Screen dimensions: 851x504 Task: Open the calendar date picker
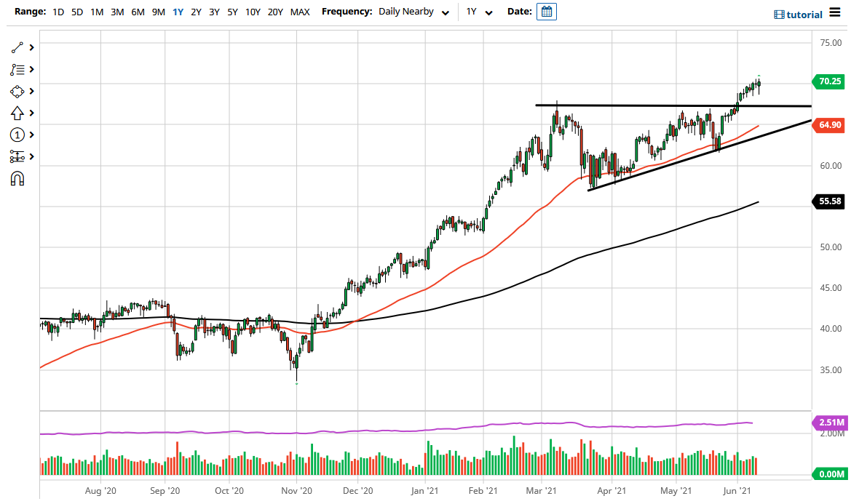548,12
